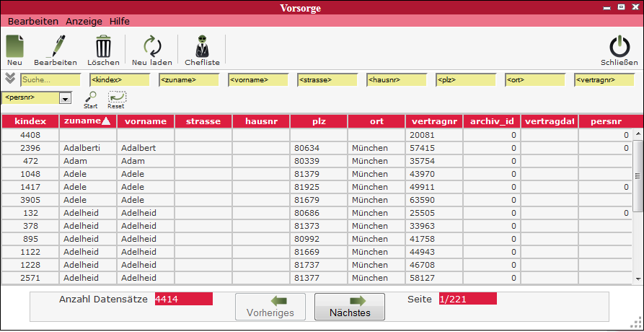Reload data with Neu laden icon
644x332 pixels.
(151, 46)
